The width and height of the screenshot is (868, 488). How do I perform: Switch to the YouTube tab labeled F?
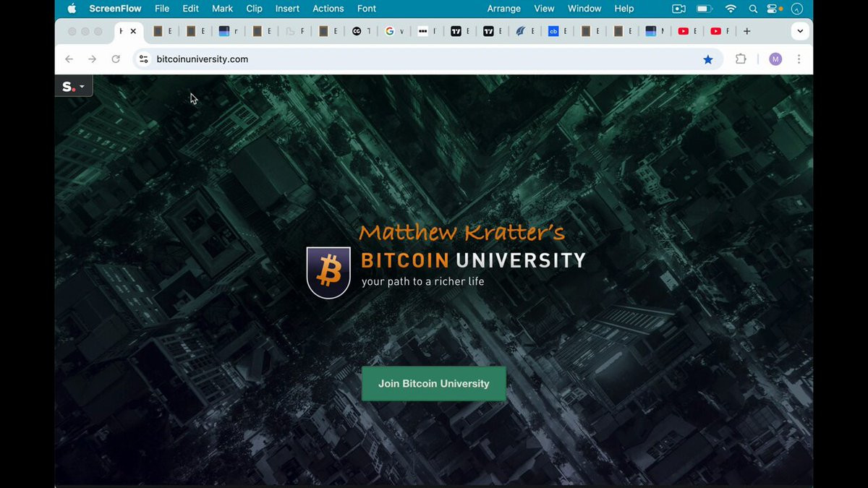tap(720, 31)
